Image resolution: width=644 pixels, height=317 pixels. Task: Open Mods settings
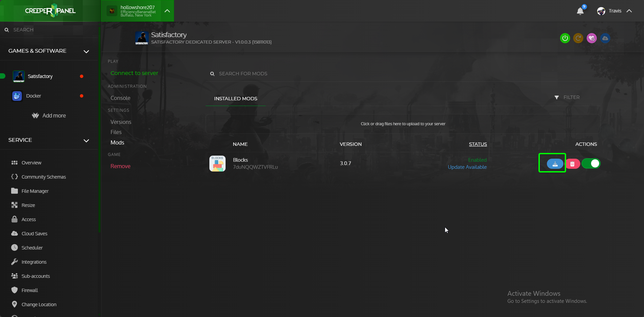click(x=117, y=142)
